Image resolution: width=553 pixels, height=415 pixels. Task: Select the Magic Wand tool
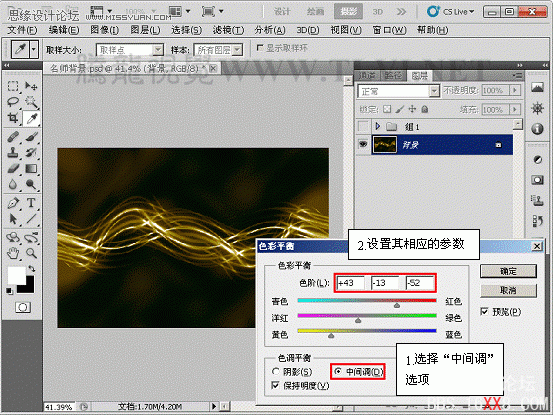(x=31, y=102)
